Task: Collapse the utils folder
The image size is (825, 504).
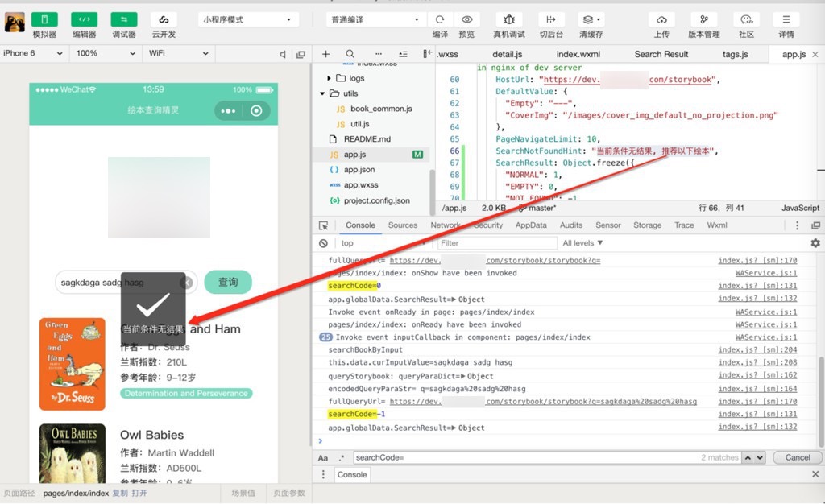Action: point(322,93)
